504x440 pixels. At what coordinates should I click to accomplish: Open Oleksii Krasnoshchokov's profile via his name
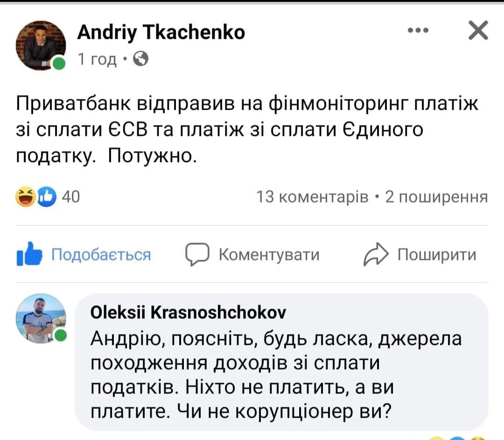[188, 313]
